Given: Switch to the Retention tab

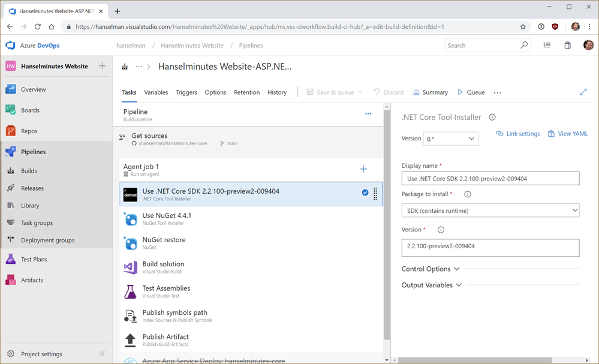Looking at the screenshot, I should [x=247, y=92].
